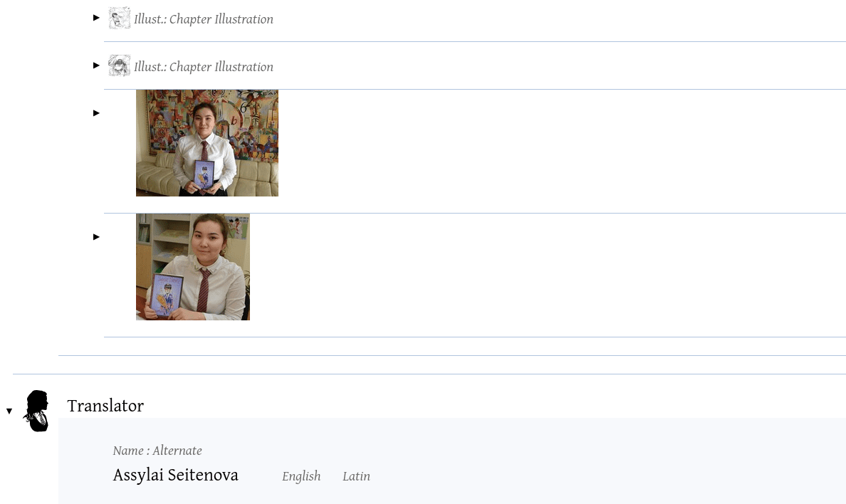Expand the row with bookshelf background photo
Screen dimensions: 846x504
click(96, 237)
